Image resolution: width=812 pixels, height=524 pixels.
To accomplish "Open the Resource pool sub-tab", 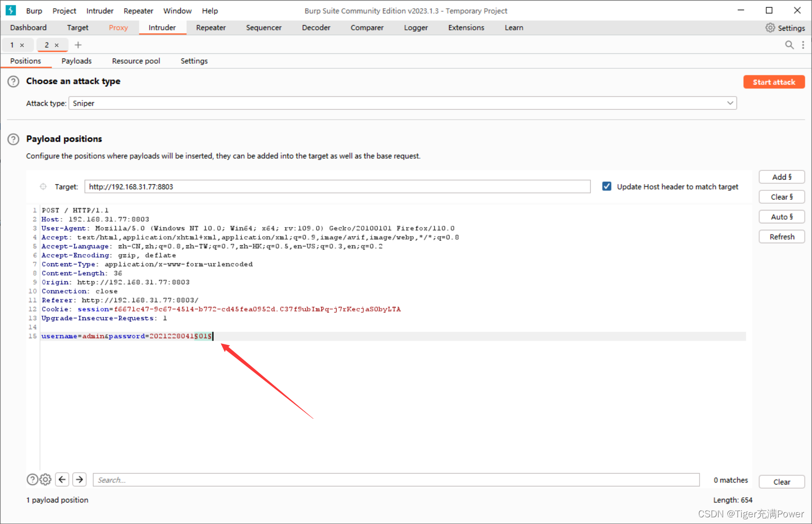I will pos(136,61).
